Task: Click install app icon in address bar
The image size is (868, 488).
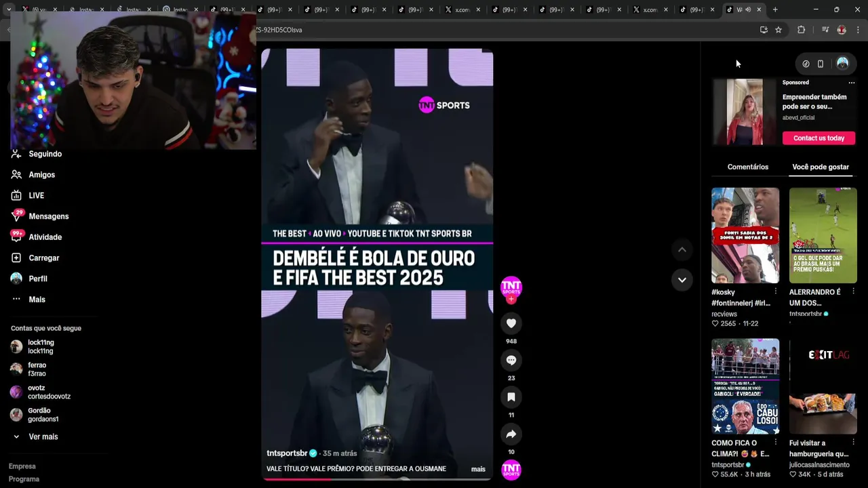Action: coord(764,30)
